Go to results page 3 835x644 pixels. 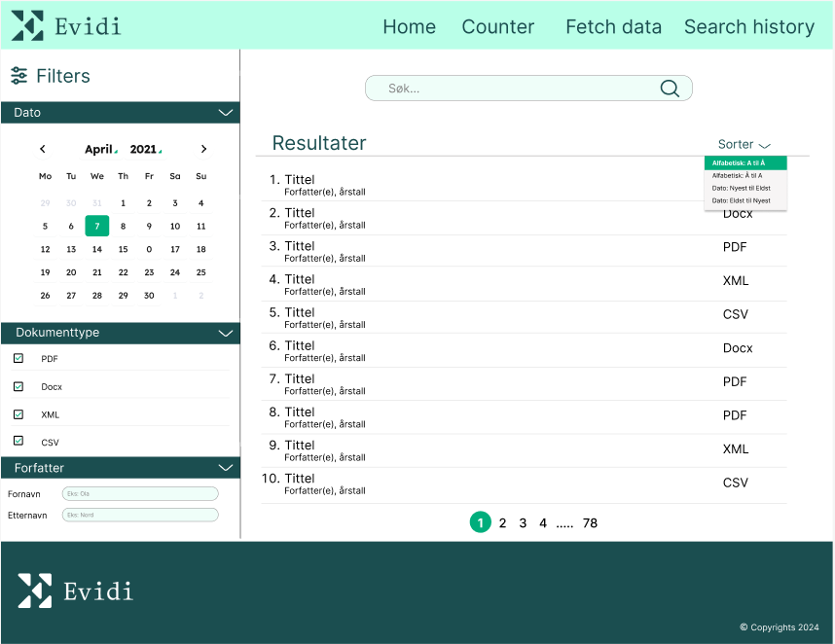pos(523,523)
